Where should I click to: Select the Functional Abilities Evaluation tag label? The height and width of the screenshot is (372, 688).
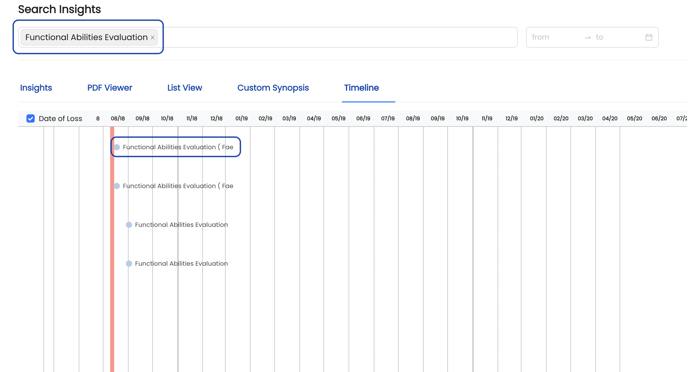86,37
